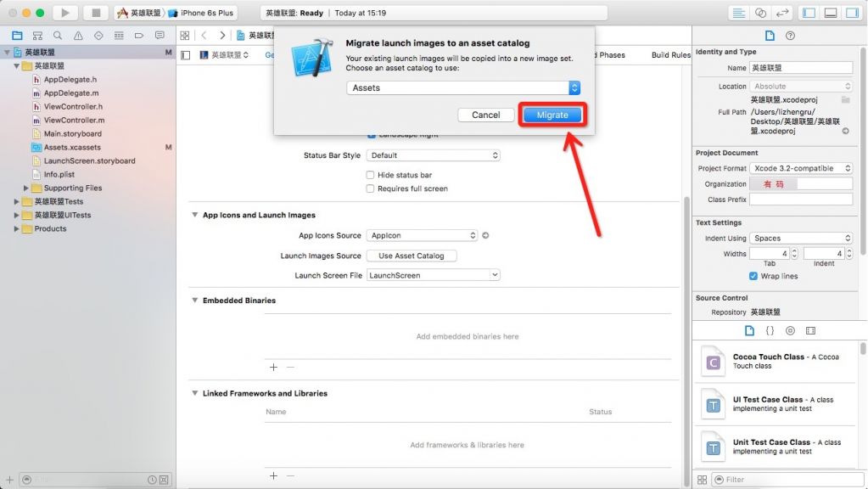
Task: Open the Assets catalog dropdown
Action: (574, 88)
